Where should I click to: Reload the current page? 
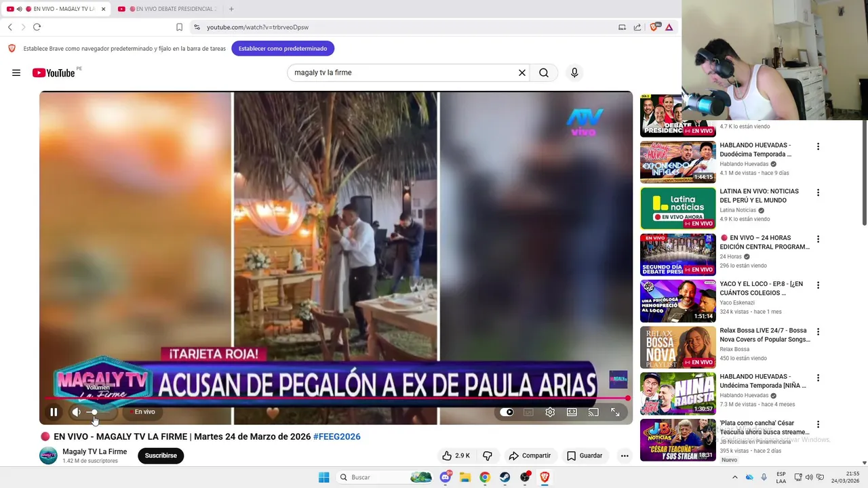[37, 27]
